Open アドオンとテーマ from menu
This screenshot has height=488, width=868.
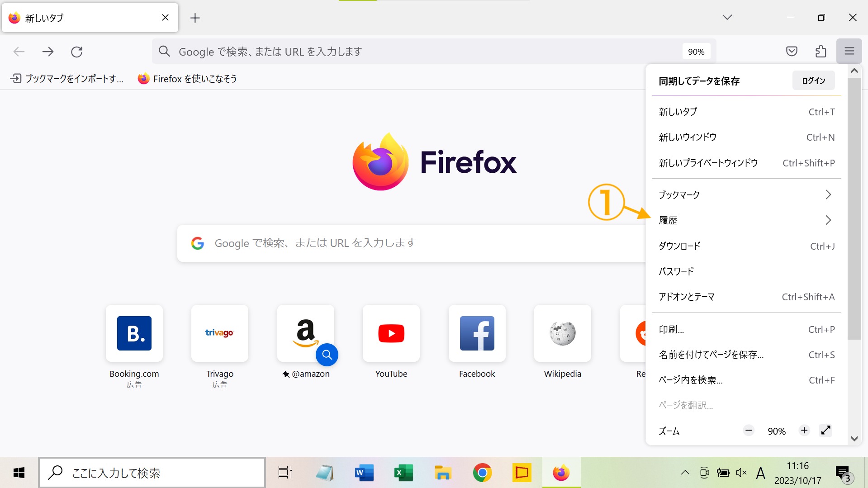point(746,297)
